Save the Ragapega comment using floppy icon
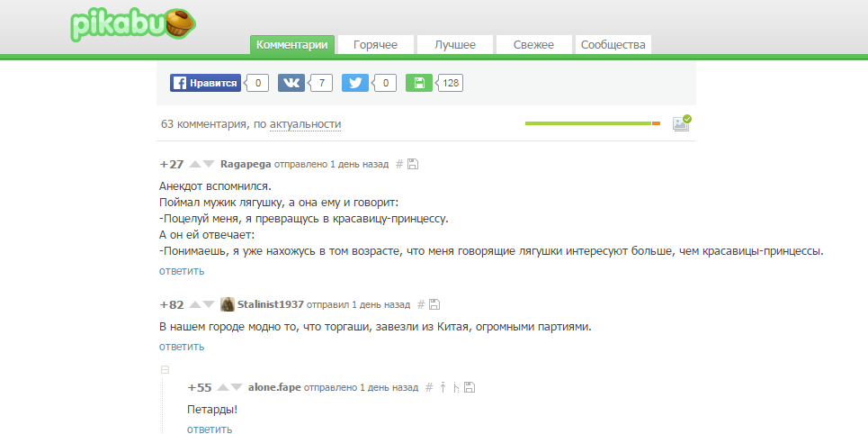868x434 pixels. pyautogui.click(x=413, y=165)
